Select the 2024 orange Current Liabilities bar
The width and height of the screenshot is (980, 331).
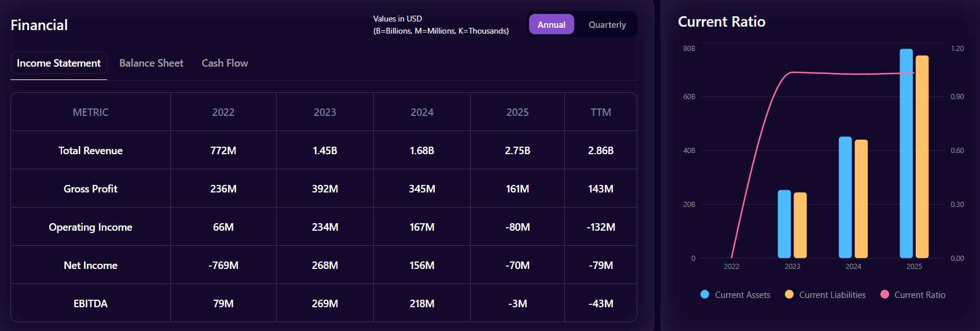tap(861, 199)
